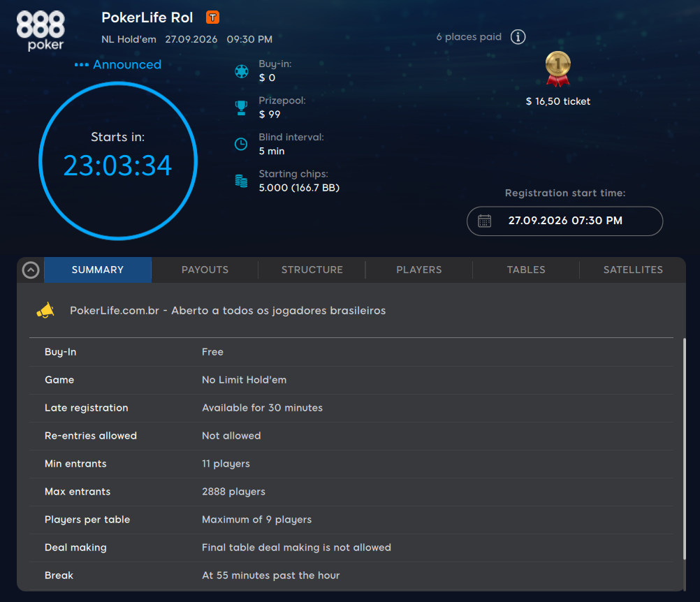This screenshot has height=602, width=700.
Task: Click the PokerLife Rol tournament title
Action: (147, 17)
